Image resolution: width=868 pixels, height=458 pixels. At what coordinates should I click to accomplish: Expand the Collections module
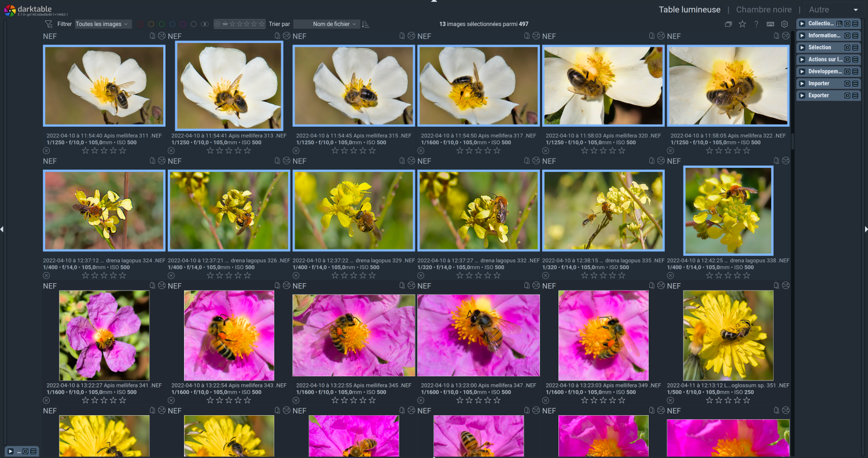[802, 24]
